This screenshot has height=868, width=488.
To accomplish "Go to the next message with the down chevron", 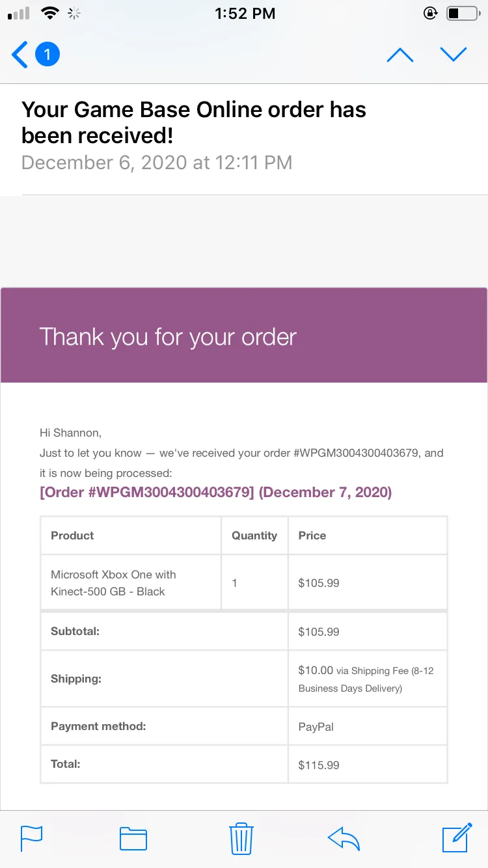I will pos(454,55).
